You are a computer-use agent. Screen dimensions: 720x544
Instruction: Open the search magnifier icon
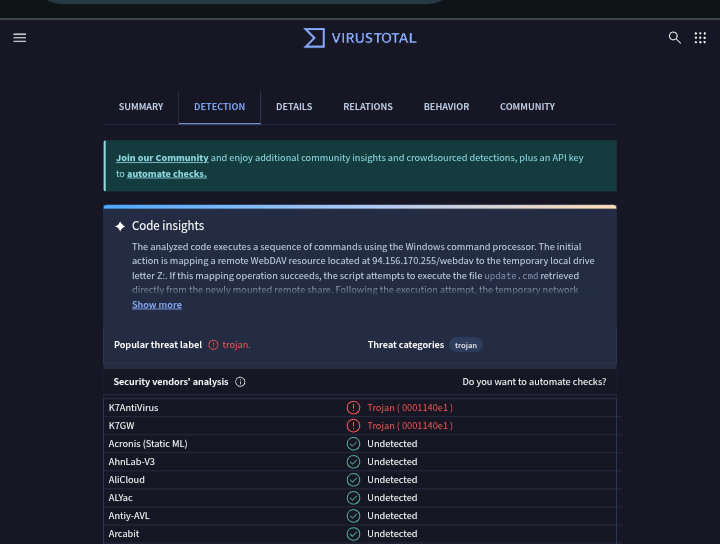pos(675,38)
